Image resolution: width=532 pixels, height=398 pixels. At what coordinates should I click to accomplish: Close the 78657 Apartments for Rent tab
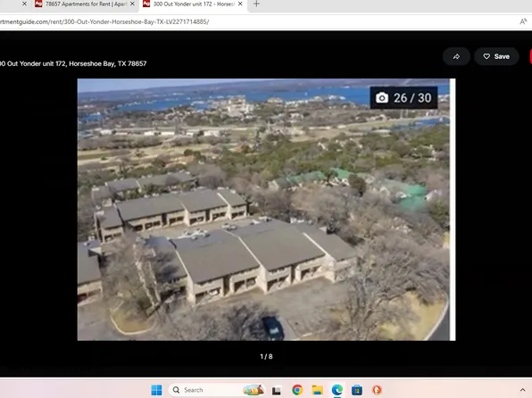[x=132, y=4]
